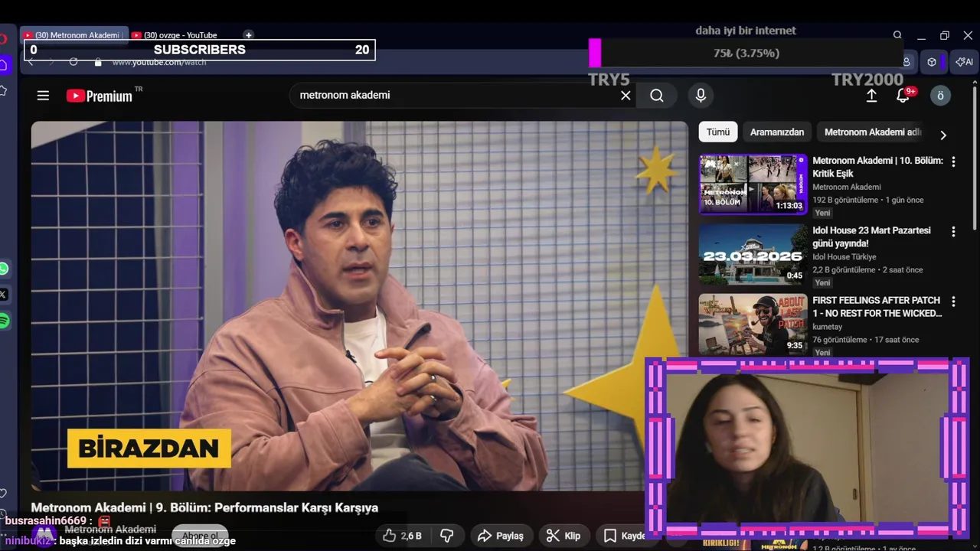The height and width of the screenshot is (551, 980).
Task: Open the Idol House 23 Mart Pazartesi video title
Action: click(872, 237)
